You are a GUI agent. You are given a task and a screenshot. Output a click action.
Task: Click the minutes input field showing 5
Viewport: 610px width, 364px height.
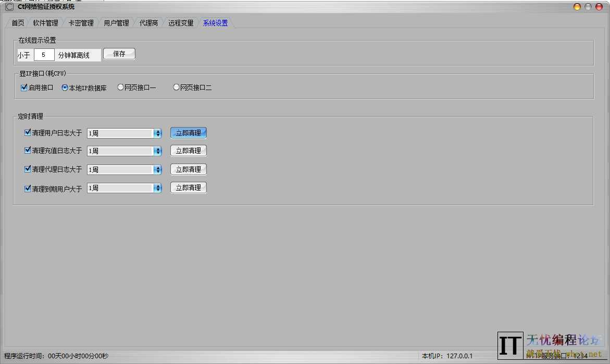tap(44, 54)
